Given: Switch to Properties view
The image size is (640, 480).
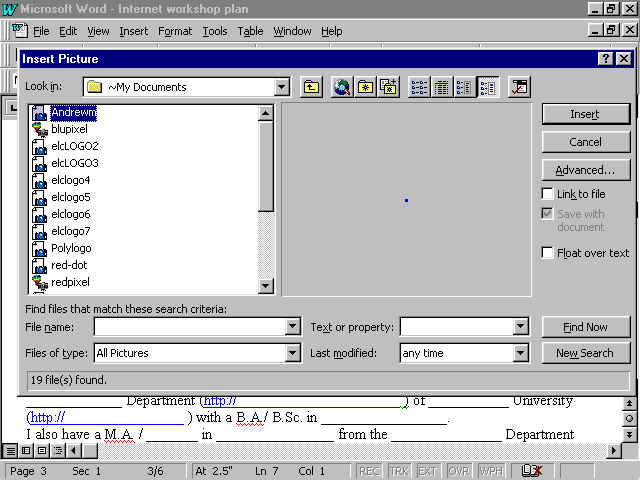Looking at the screenshot, I should (465, 88).
